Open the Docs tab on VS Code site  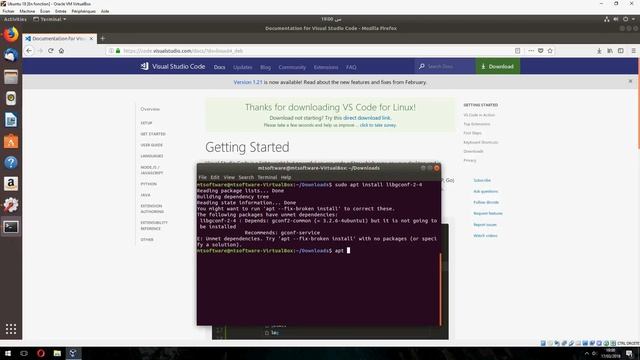(x=220, y=67)
